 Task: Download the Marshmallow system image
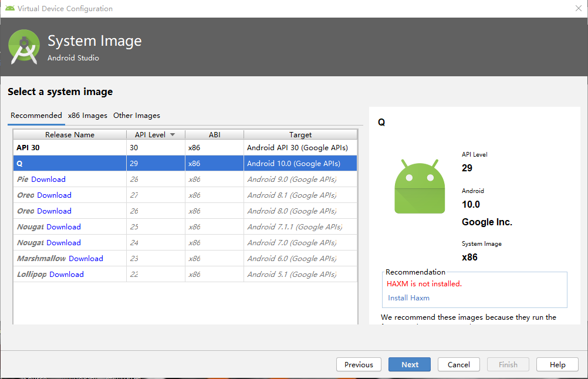pyautogui.click(x=86, y=259)
